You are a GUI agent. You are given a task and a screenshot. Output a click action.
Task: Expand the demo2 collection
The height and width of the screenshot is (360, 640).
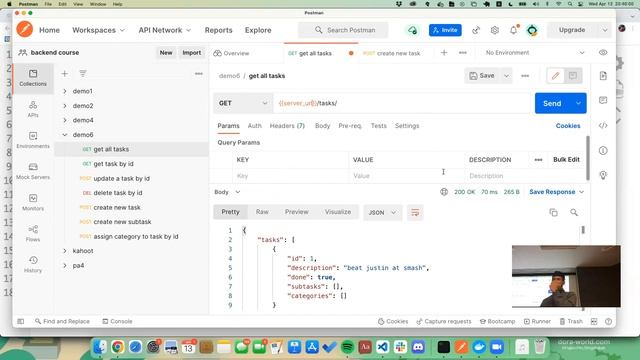[x=65, y=106]
